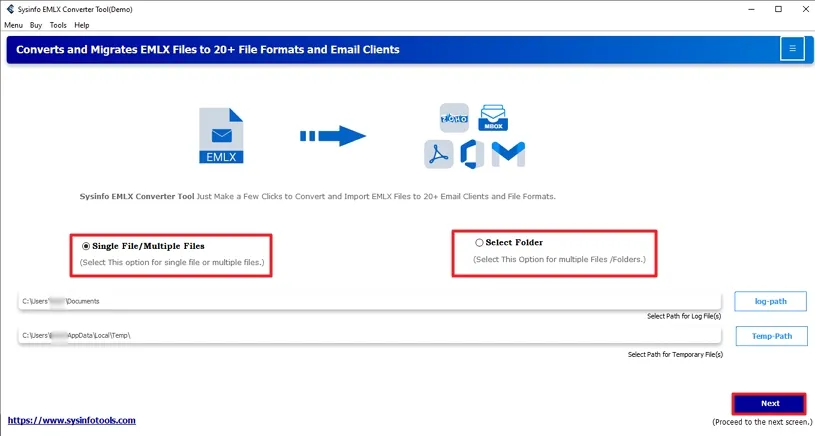Open the sysinfotools.com website link

coord(72,420)
